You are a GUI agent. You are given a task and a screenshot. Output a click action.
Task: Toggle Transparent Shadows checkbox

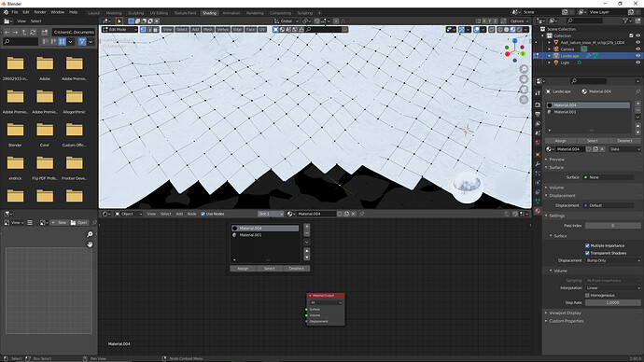tap(587, 253)
